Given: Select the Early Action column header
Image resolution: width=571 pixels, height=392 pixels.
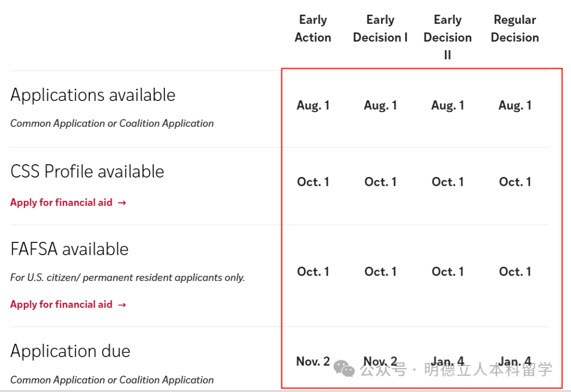Looking at the screenshot, I should pos(313,29).
